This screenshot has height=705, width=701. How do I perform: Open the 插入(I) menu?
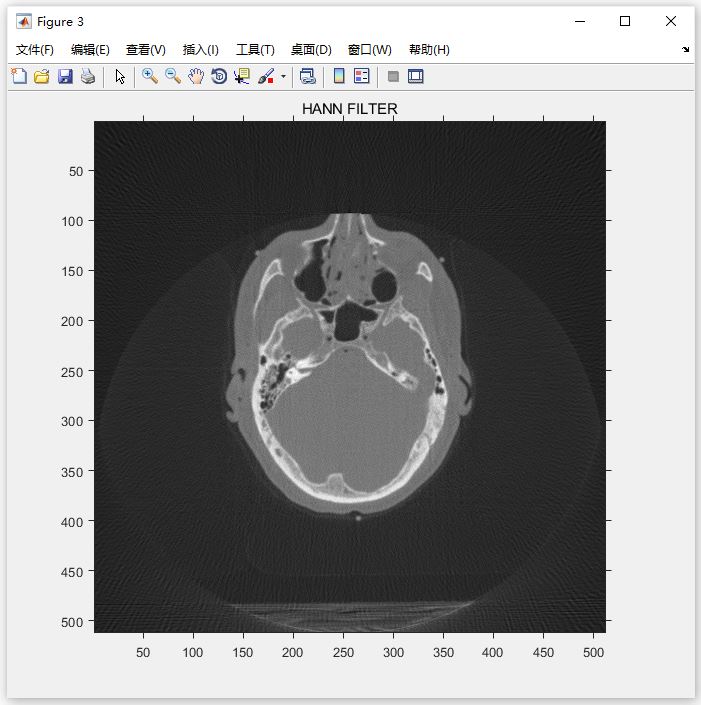pyautogui.click(x=201, y=49)
